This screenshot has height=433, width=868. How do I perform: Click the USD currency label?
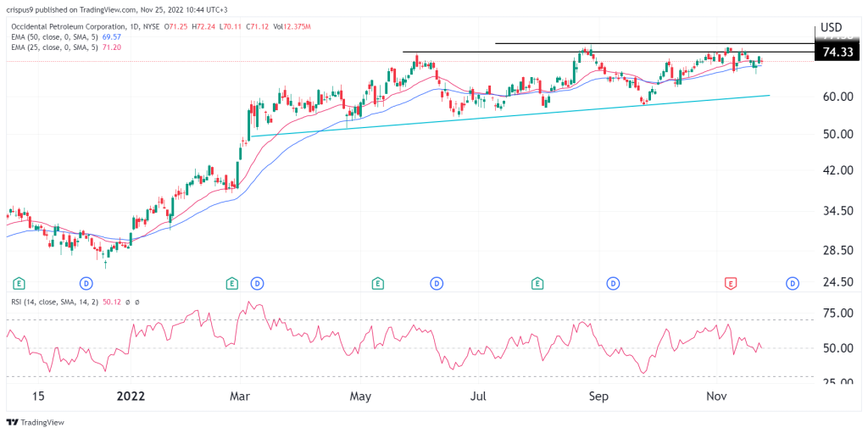coord(832,27)
